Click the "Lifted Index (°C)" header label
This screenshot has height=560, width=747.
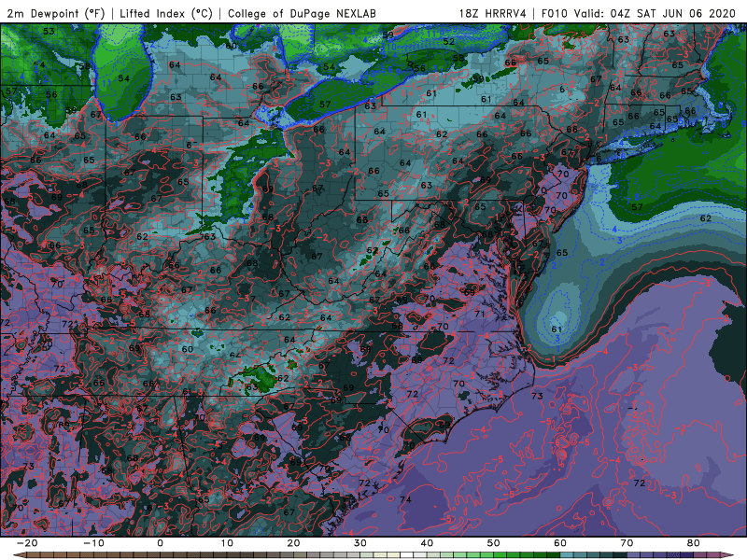pyautogui.click(x=166, y=13)
